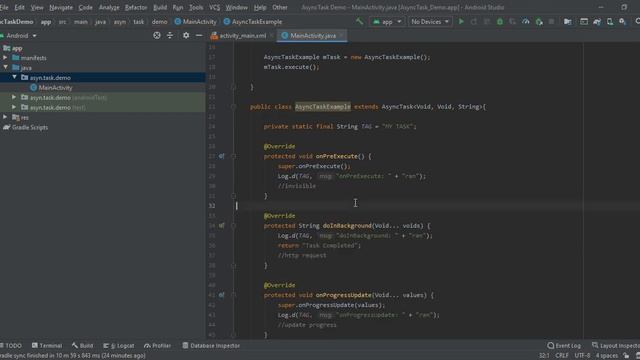Click Collapse All icon in Project panel

(x=170, y=36)
